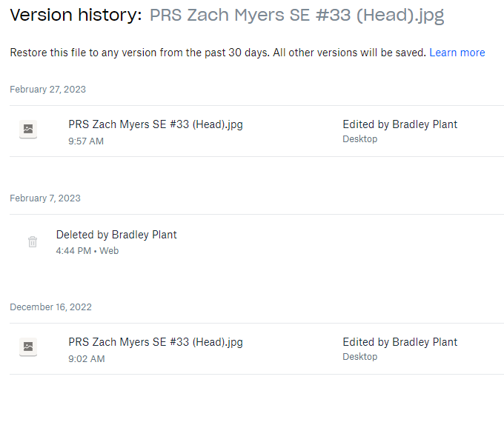Click the 9:02 AM timestamp
Viewport: 504px width, 425px height.
pos(86,359)
